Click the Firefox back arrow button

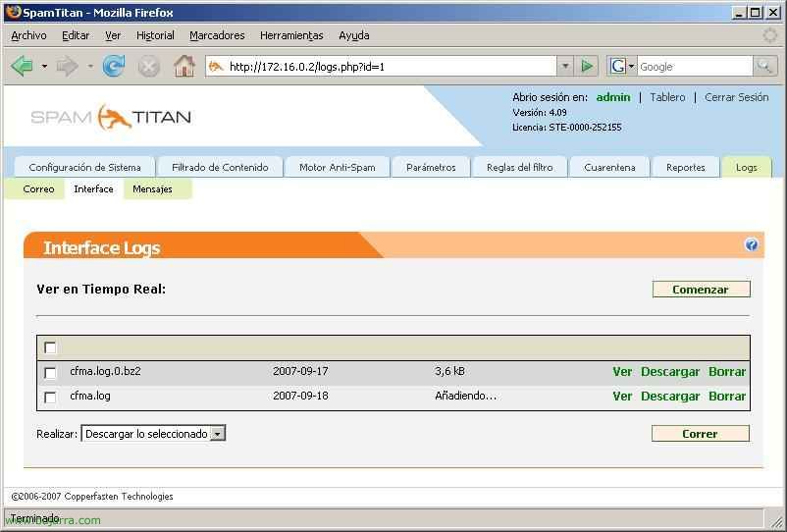tap(23, 66)
